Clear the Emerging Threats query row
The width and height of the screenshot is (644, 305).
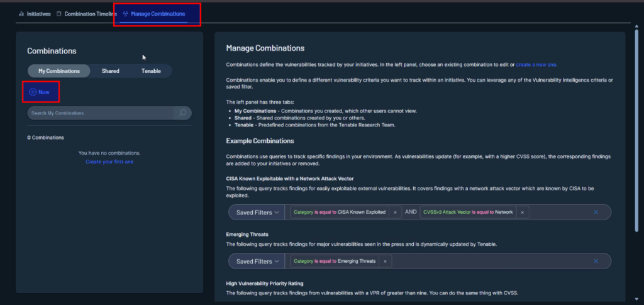[x=596, y=261]
